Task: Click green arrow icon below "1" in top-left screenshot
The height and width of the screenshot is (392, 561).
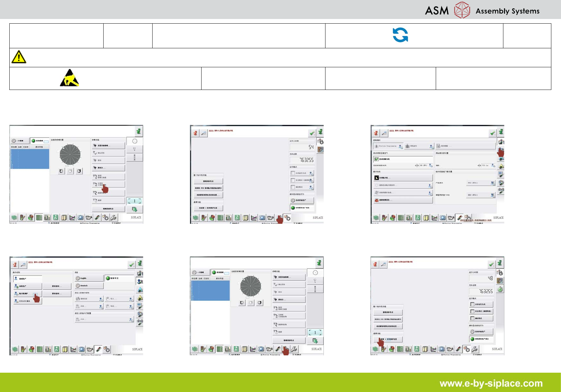Action: coord(135,209)
